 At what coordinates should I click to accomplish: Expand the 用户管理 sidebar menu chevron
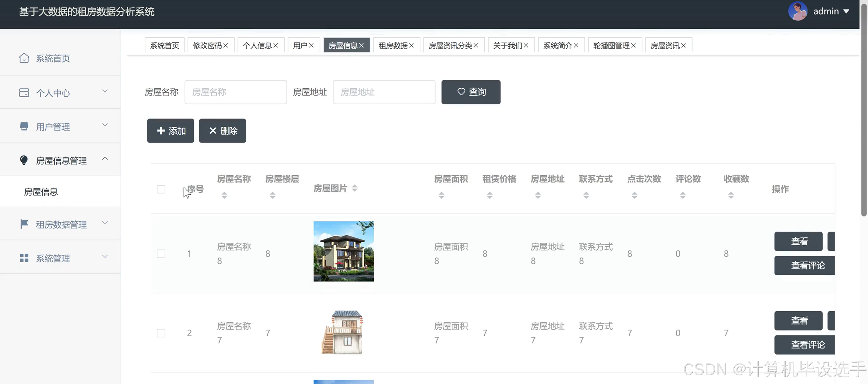coord(105,125)
